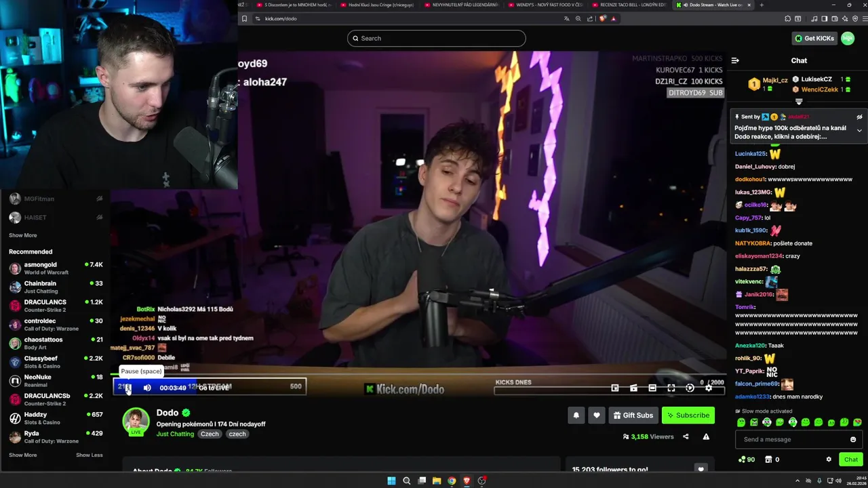Open a new browser tab
This screenshot has width=868, height=488.
(762, 5)
